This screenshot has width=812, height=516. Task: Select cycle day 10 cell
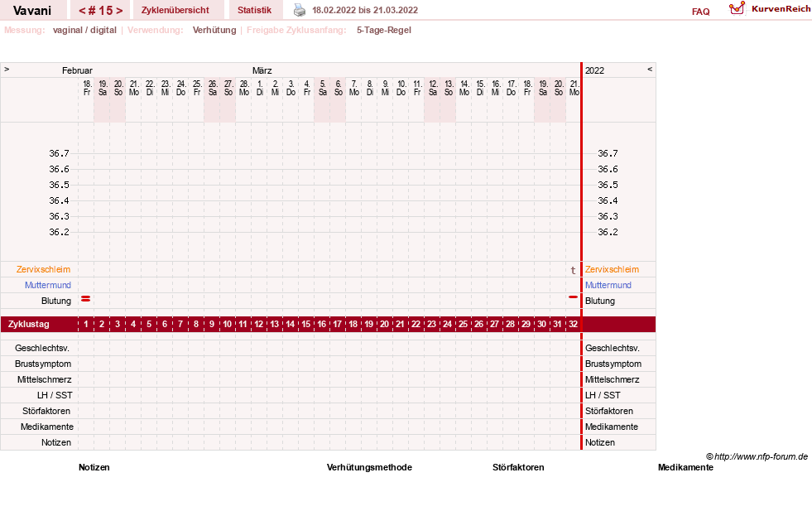tap(228, 325)
